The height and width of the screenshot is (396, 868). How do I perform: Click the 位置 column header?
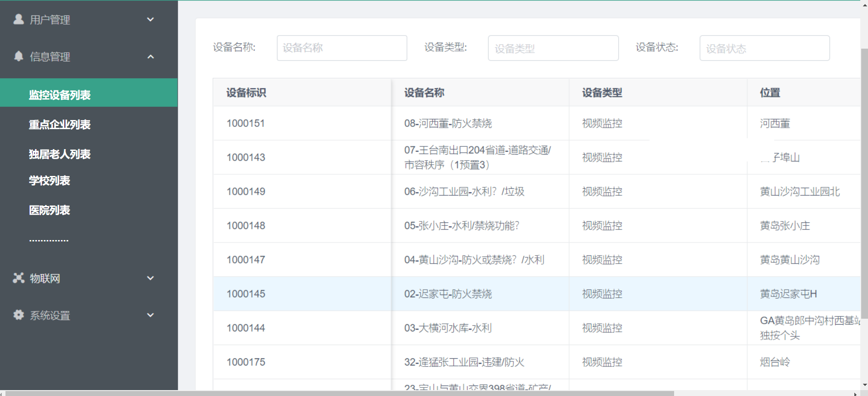tap(770, 93)
